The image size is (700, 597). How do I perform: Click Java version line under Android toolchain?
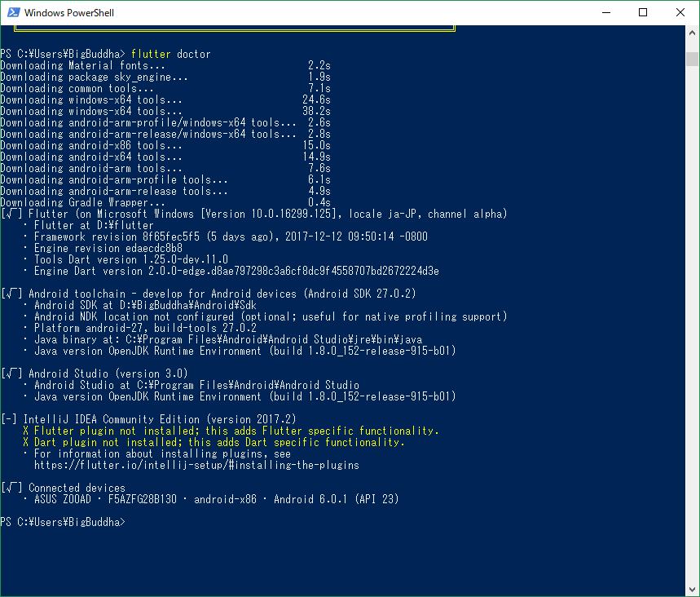click(240, 352)
